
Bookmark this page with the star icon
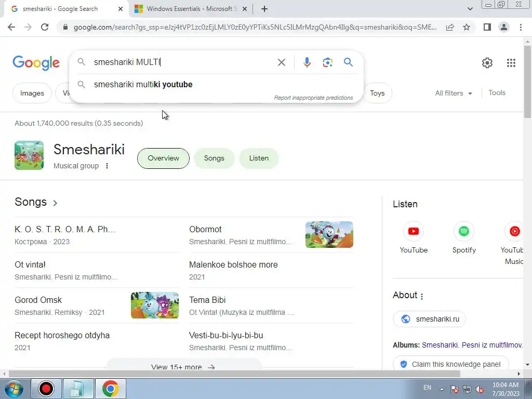(467, 27)
